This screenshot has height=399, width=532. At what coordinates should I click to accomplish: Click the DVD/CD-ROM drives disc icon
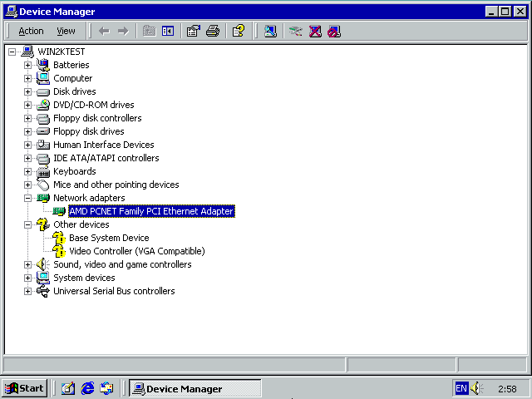43,105
